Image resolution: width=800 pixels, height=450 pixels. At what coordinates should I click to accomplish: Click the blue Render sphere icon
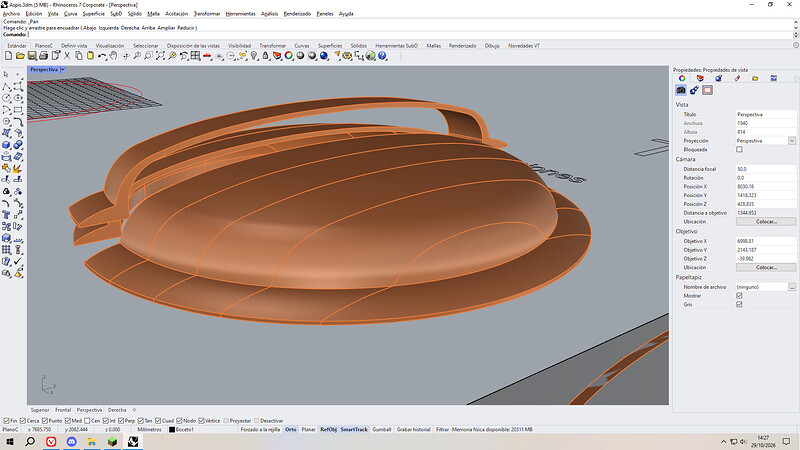(323, 56)
